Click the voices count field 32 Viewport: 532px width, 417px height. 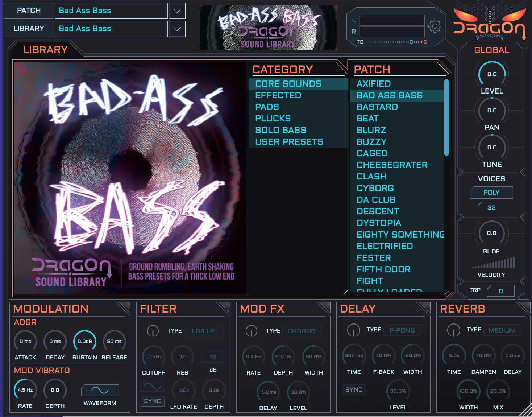pos(491,208)
